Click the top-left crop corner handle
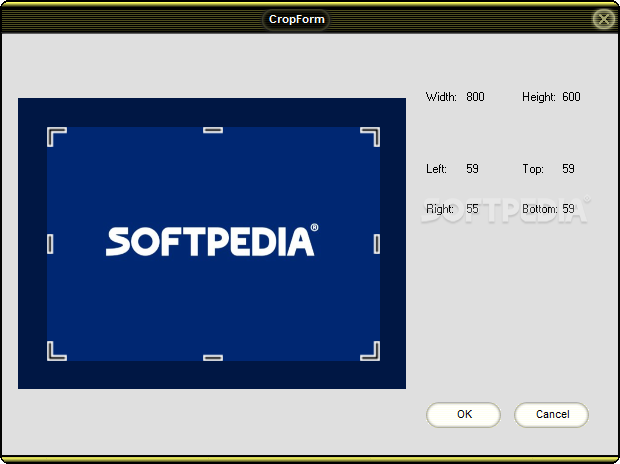The height and width of the screenshot is (464, 620). click(57, 136)
